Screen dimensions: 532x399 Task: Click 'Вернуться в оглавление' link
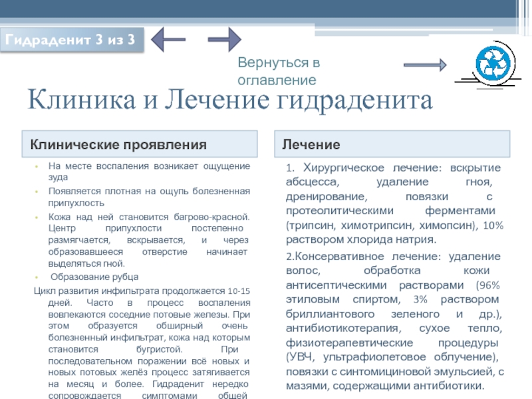(279, 71)
